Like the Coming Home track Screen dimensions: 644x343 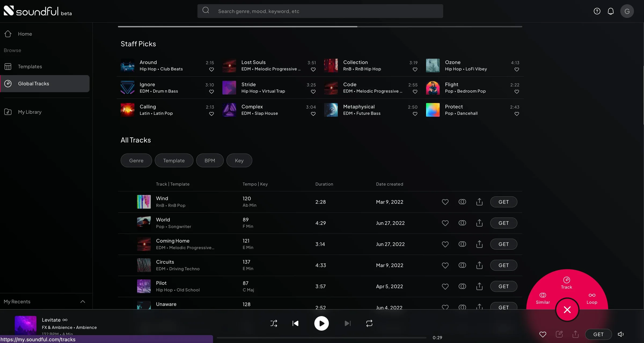(445, 244)
